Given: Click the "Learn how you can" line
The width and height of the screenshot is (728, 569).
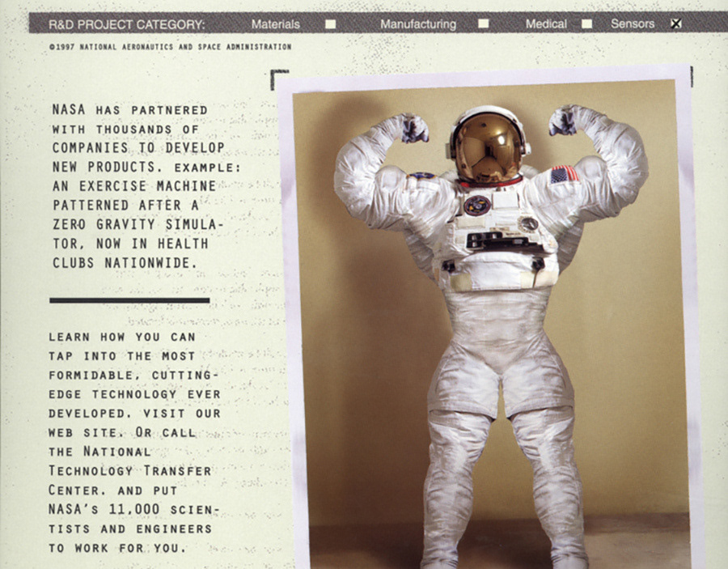Looking at the screenshot, I should point(122,337).
